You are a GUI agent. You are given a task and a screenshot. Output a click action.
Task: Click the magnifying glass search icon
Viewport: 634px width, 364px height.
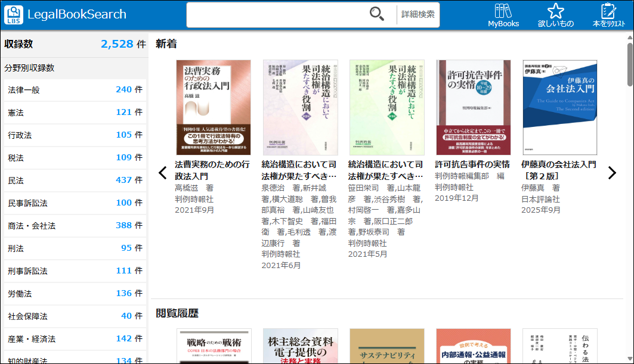coord(377,14)
